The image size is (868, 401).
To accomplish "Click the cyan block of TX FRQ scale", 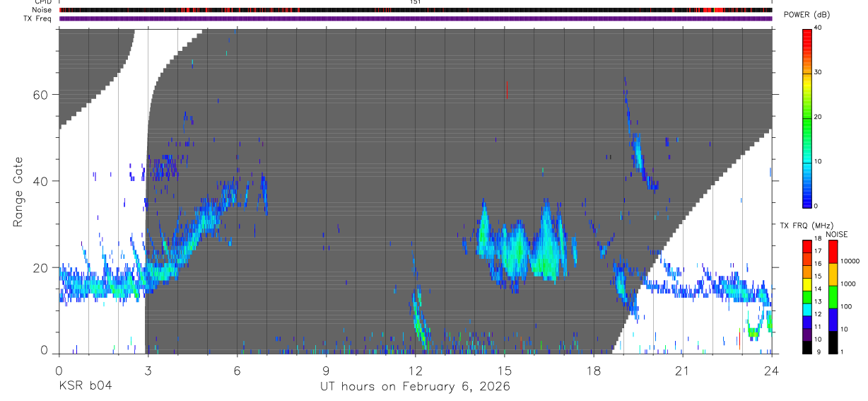I will pyautogui.click(x=807, y=310).
